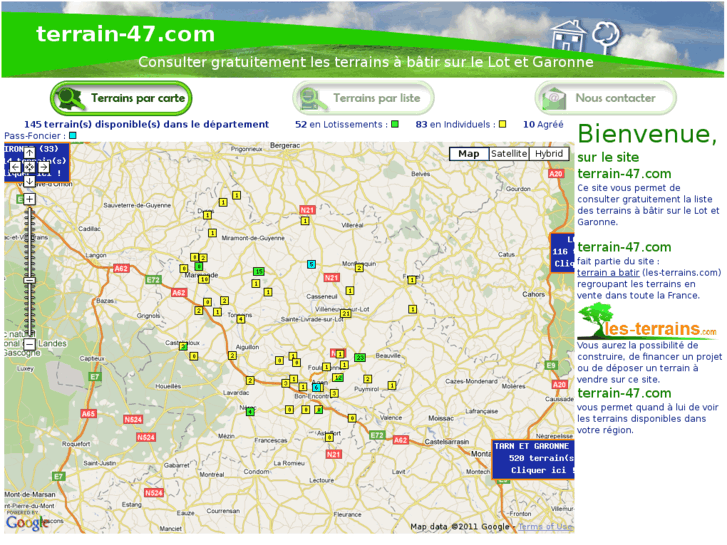Viewport: 727px width, 545px height.
Task: Switch to Satellite view
Action: pyautogui.click(x=509, y=154)
